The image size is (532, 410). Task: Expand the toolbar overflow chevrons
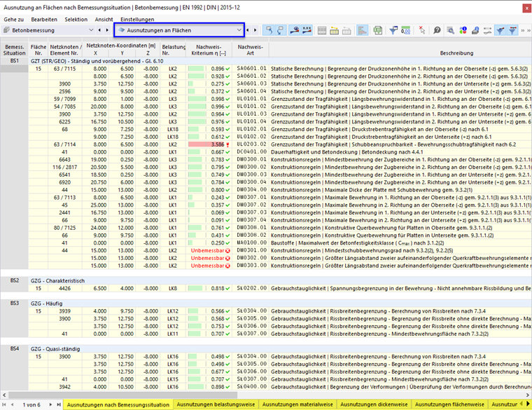[x=525, y=31]
